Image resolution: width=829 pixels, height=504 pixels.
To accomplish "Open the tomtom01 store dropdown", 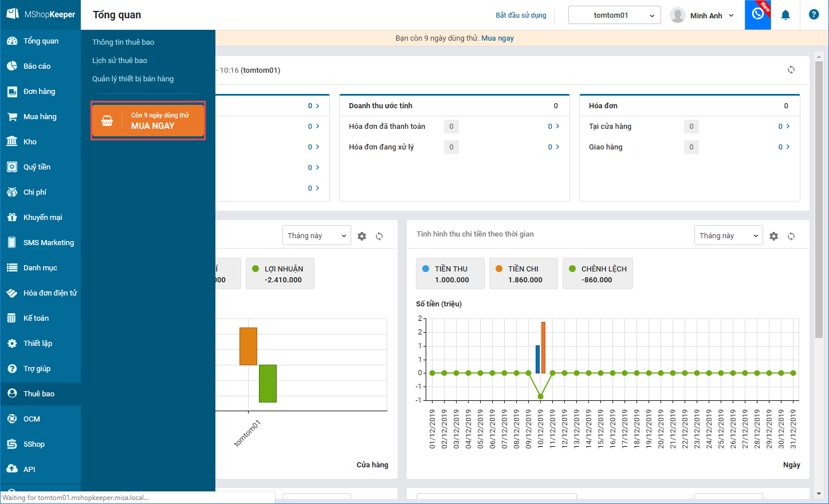I will [x=614, y=15].
